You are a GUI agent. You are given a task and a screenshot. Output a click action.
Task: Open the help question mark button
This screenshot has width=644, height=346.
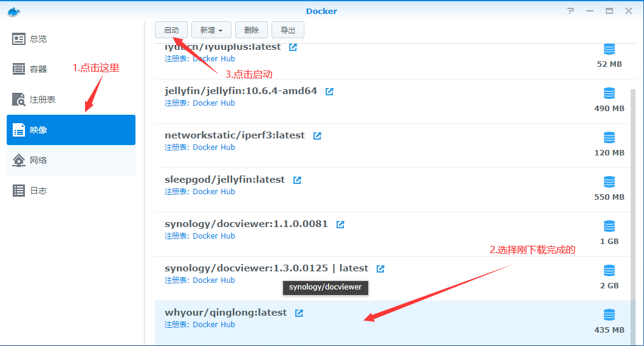click(x=570, y=11)
